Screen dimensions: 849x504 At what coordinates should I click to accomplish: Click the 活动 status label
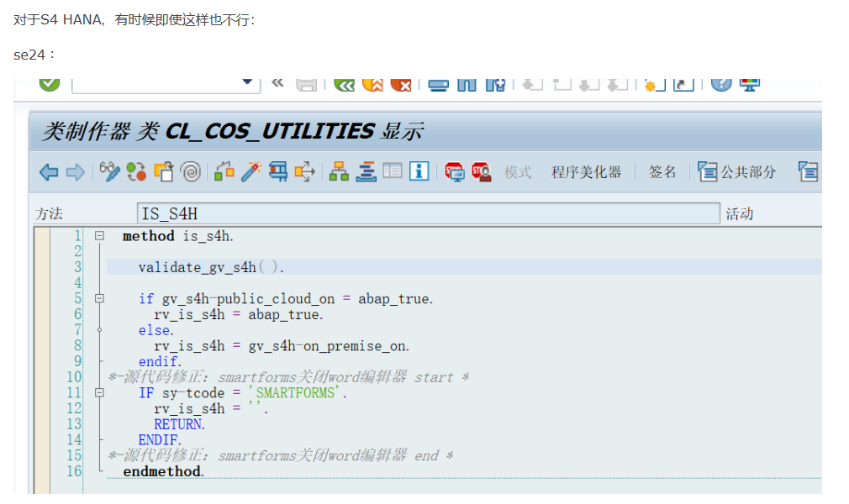740,214
